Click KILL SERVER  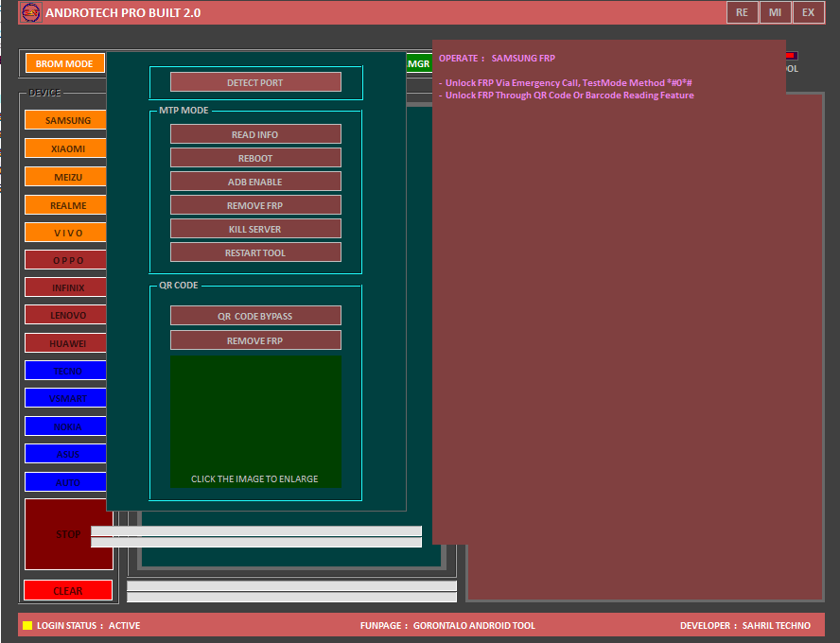coord(255,228)
